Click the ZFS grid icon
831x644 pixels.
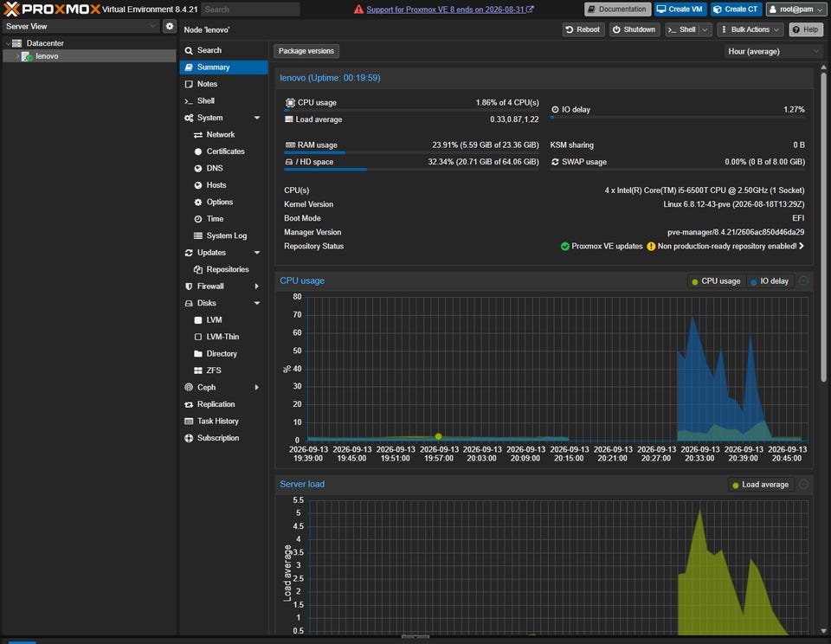click(198, 370)
